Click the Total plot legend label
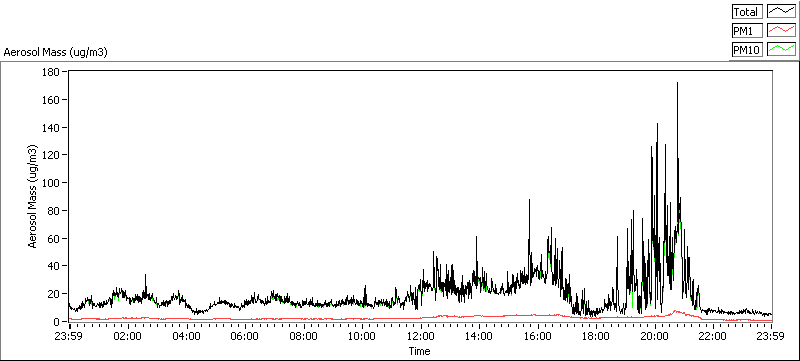Viewport: 800px width, 361px height. pos(747,12)
